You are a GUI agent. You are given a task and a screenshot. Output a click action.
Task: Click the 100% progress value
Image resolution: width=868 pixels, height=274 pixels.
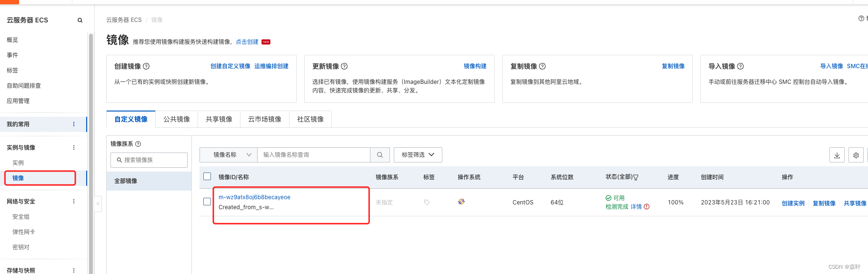coord(676,203)
